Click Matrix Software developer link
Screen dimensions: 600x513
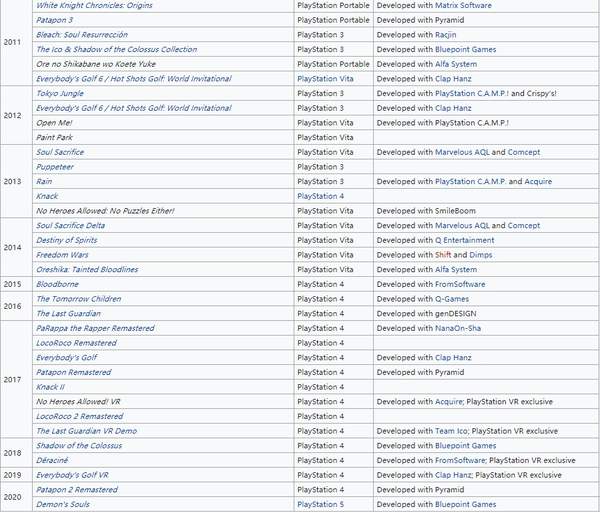coord(463,5)
